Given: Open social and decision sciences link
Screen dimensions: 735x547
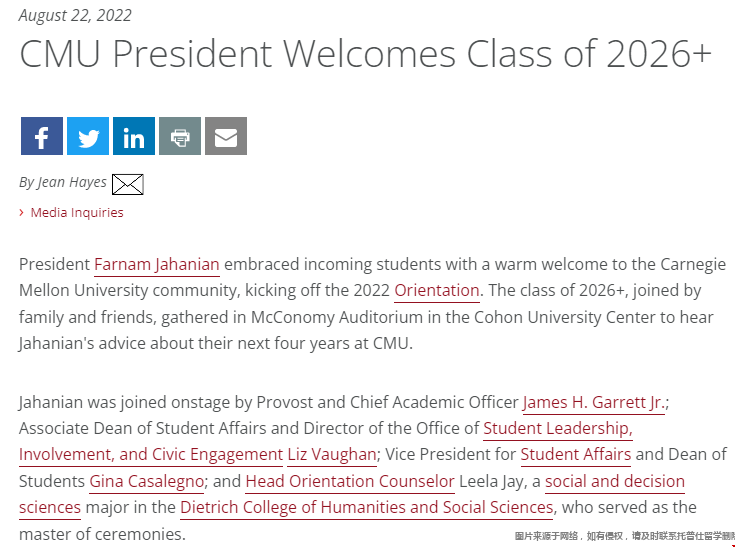Looking at the screenshot, I should (x=615, y=481).
